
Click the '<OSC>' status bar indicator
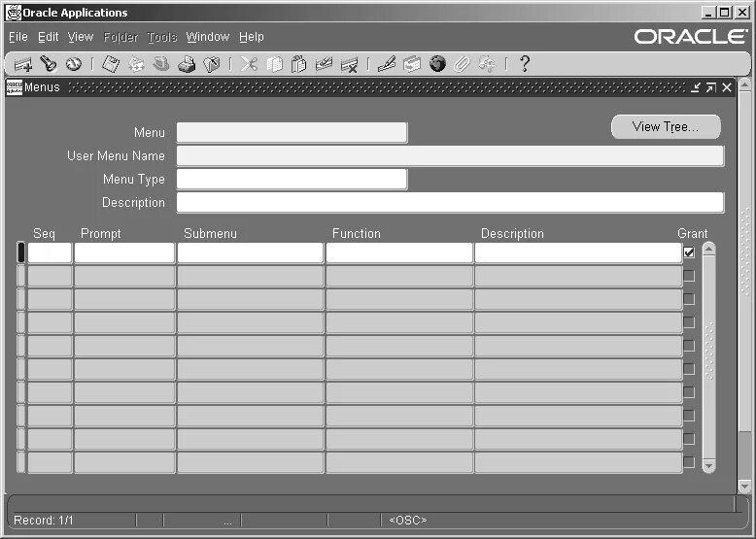408,521
